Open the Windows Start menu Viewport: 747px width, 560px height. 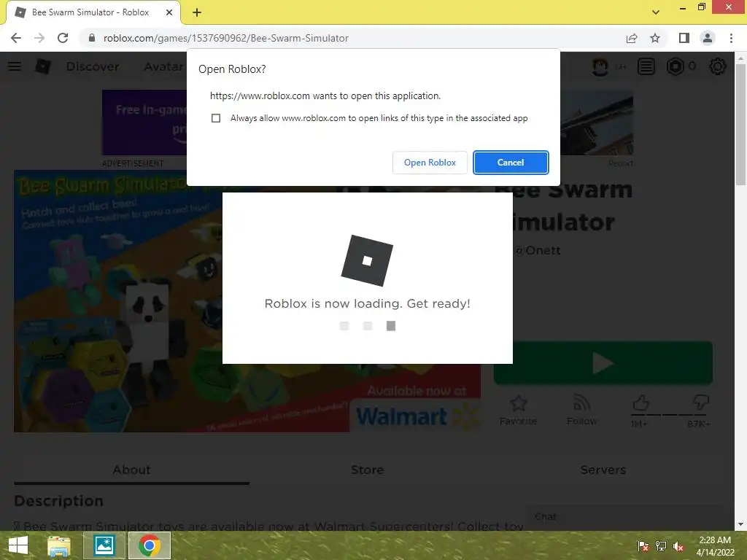click(18, 545)
